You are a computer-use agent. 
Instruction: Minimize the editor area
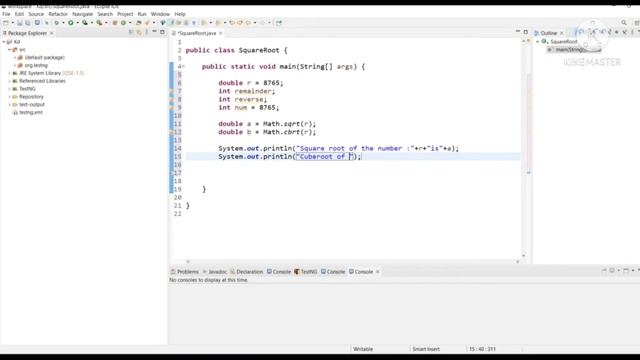tap(518, 31)
